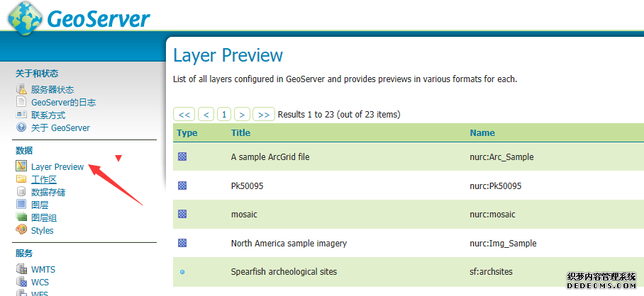Select page 1 in pagination

tap(224, 114)
